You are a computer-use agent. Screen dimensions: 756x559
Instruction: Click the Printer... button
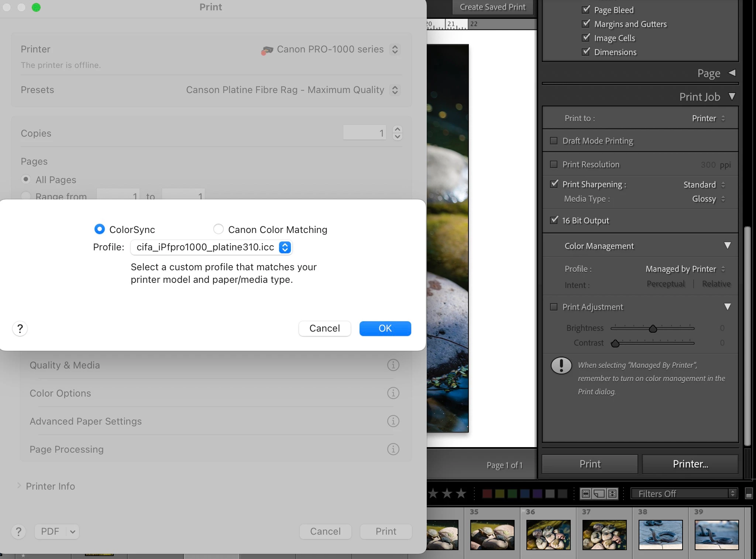point(690,464)
